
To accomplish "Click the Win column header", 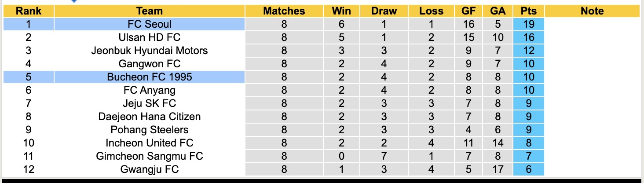I will [342, 11].
